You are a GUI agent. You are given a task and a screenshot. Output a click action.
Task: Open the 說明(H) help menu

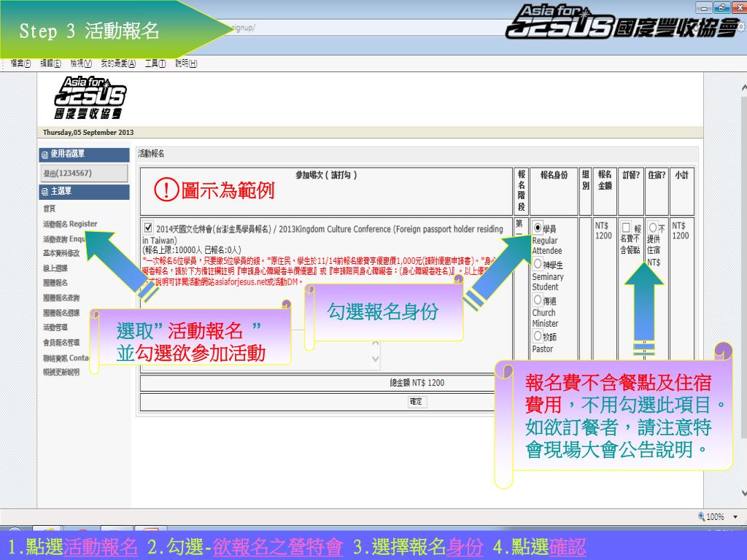pyautogui.click(x=186, y=63)
